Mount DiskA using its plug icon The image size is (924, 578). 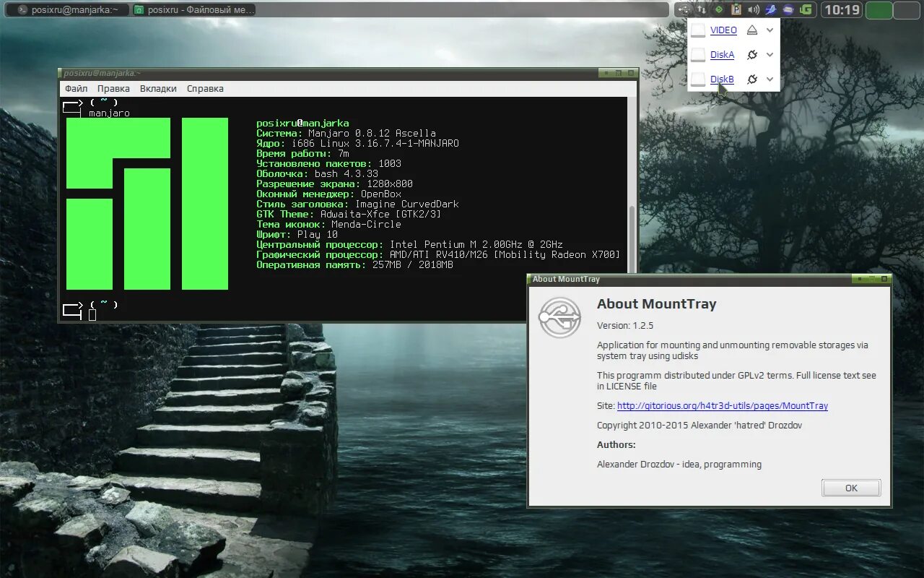click(x=752, y=55)
